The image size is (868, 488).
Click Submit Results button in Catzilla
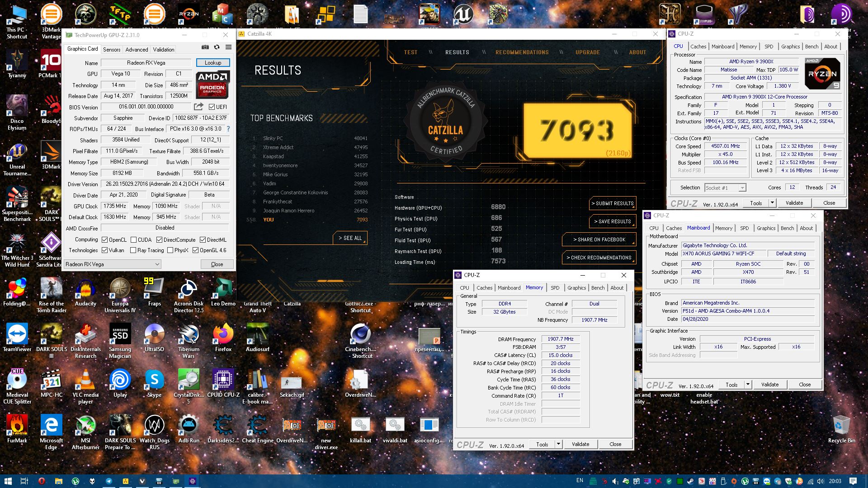tap(613, 203)
